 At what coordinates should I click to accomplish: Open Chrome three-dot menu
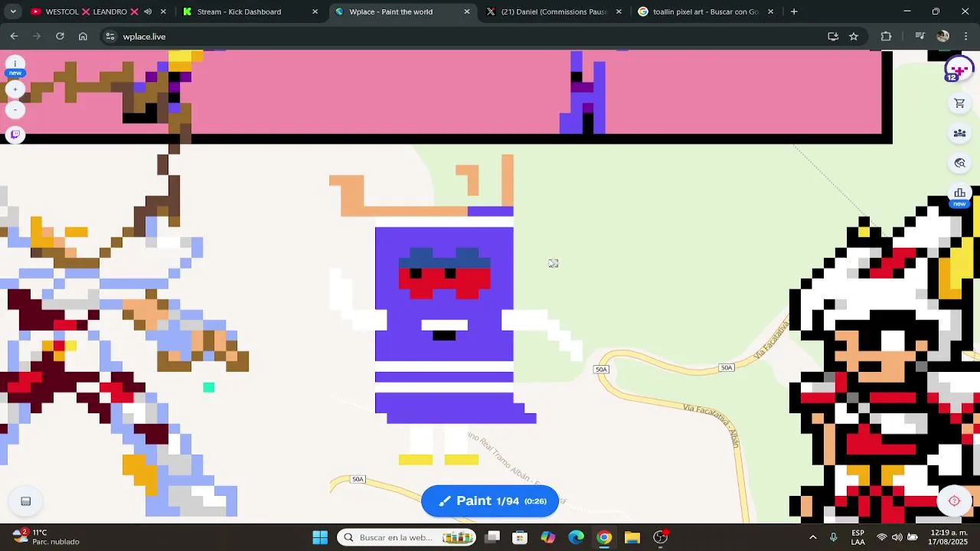[x=966, y=36]
